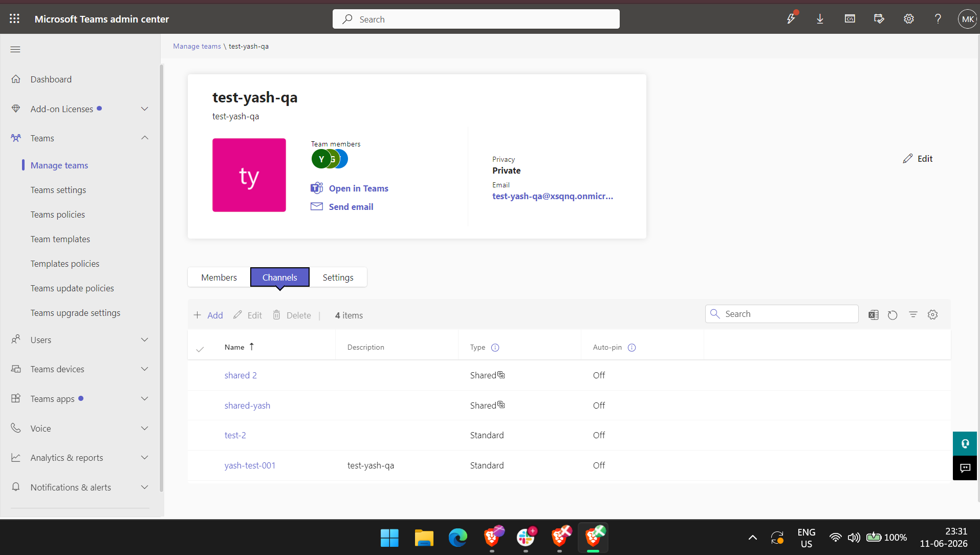This screenshot has width=980, height=555.
Task: Expand the Teams apps section
Action: [145, 399]
